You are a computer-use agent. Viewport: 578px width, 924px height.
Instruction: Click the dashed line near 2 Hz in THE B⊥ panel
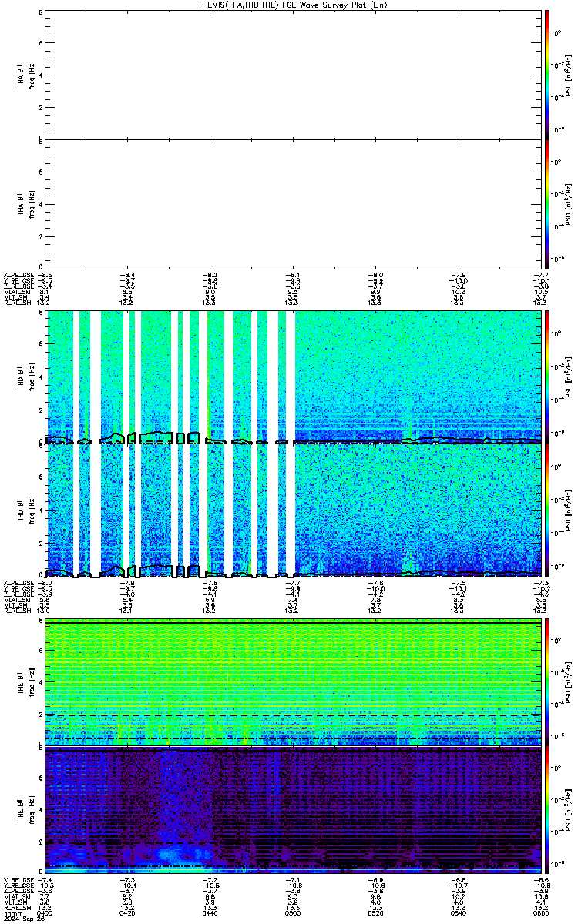click(292, 715)
